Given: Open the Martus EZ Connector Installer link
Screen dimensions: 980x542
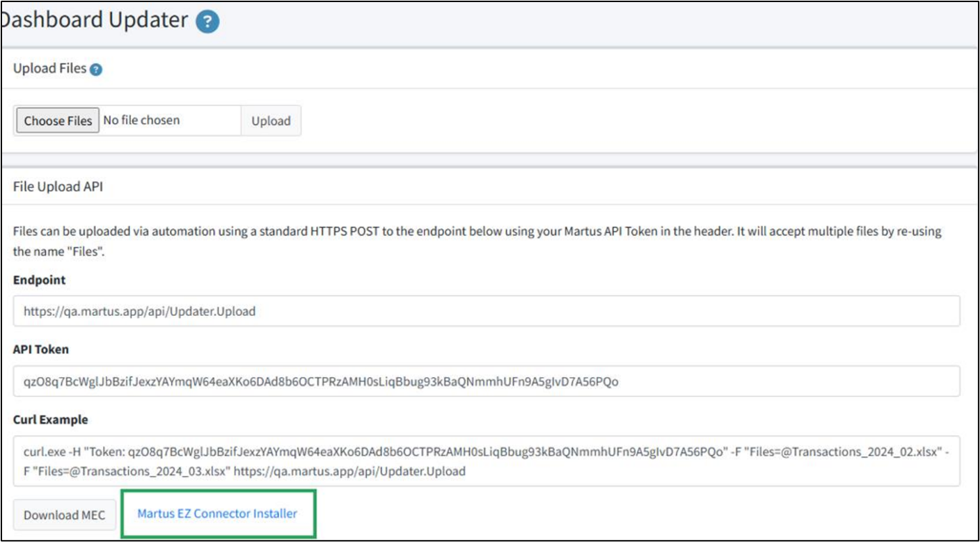Looking at the screenshot, I should pos(217,513).
